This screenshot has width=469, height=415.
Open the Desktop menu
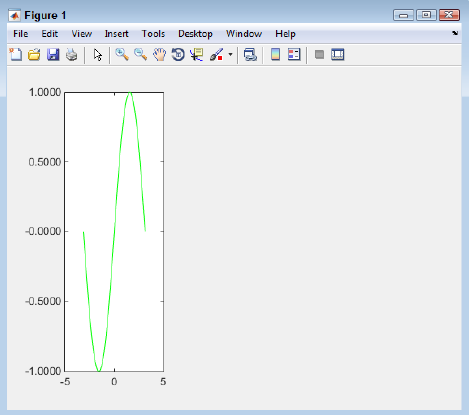[x=195, y=34]
